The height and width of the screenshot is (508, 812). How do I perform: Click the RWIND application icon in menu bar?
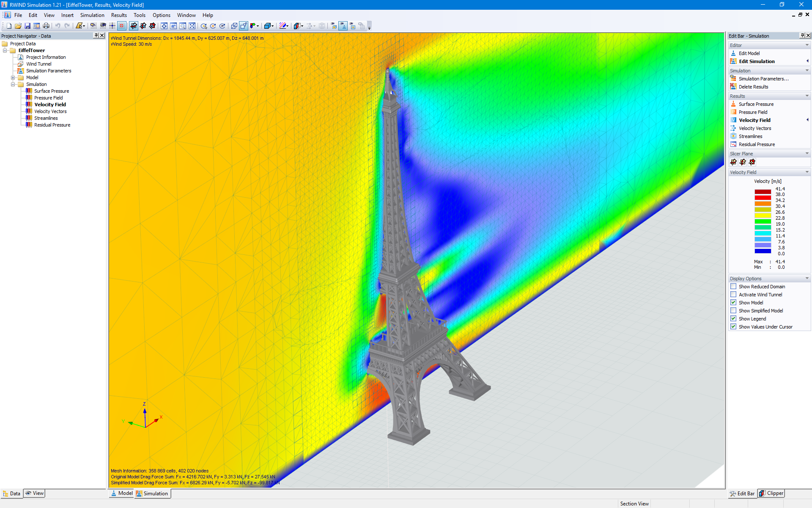point(7,15)
